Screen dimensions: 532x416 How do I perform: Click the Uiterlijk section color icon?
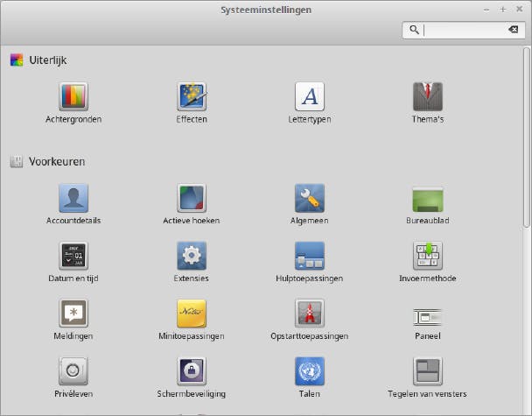click(17, 60)
